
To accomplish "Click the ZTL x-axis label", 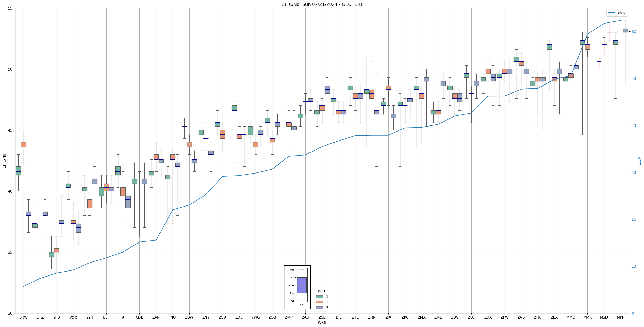I will [x=355, y=317].
